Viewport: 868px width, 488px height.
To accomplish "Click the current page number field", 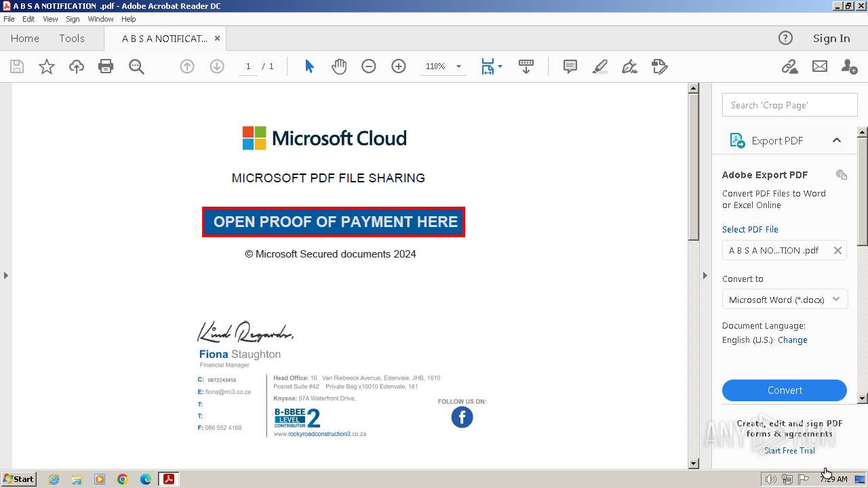I will pyautogui.click(x=248, y=66).
